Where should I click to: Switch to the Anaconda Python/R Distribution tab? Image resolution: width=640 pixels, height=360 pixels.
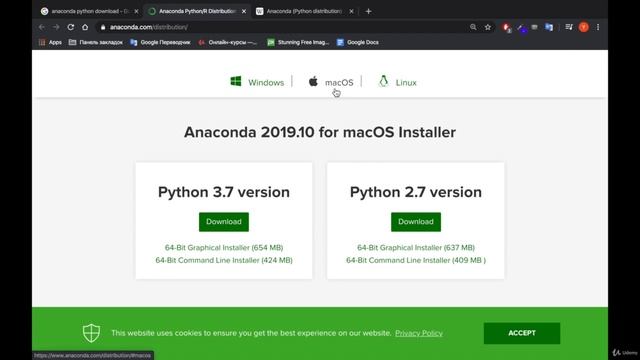tap(197, 11)
